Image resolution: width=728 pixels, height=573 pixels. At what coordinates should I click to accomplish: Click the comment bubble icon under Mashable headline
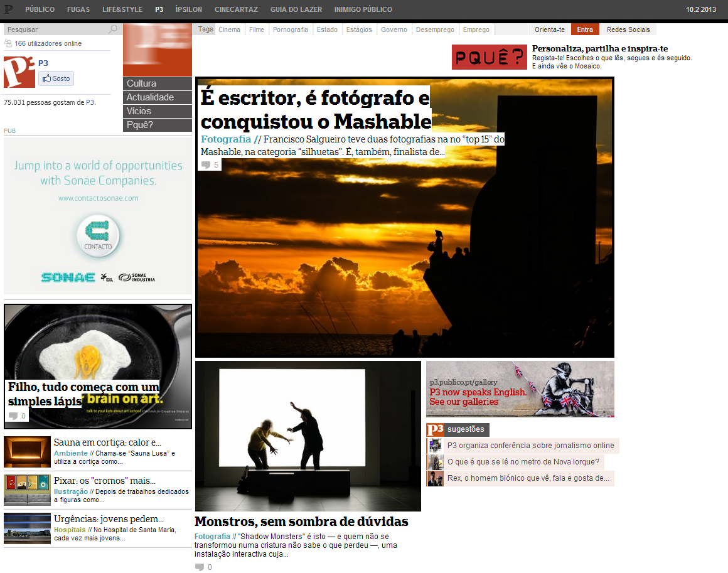click(205, 165)
